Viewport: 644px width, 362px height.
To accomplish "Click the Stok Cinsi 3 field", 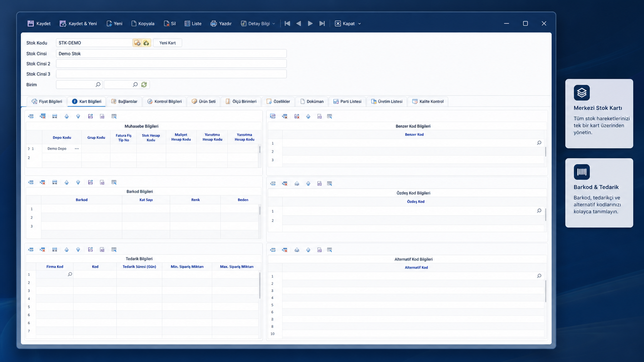I will [171, 74].
